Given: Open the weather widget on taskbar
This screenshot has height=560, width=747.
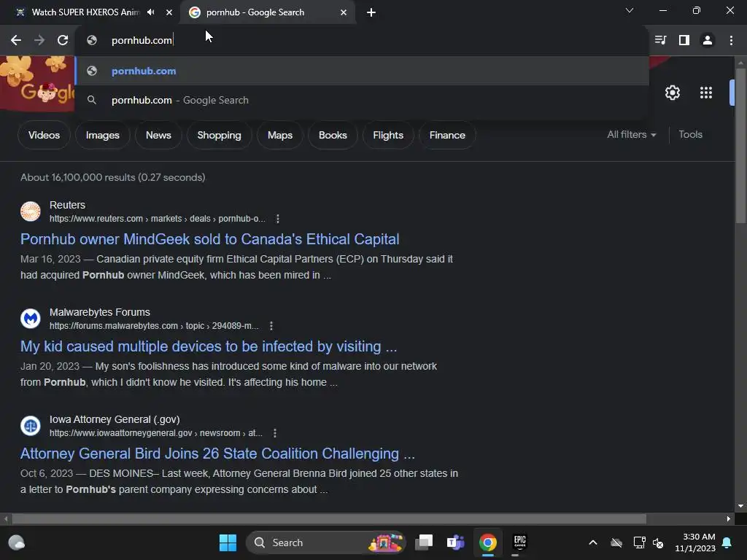Looking at the screenshot, I should point(17,542).
